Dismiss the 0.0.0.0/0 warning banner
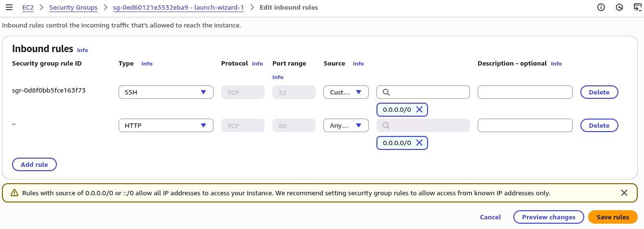 click(x=624, y=193)
